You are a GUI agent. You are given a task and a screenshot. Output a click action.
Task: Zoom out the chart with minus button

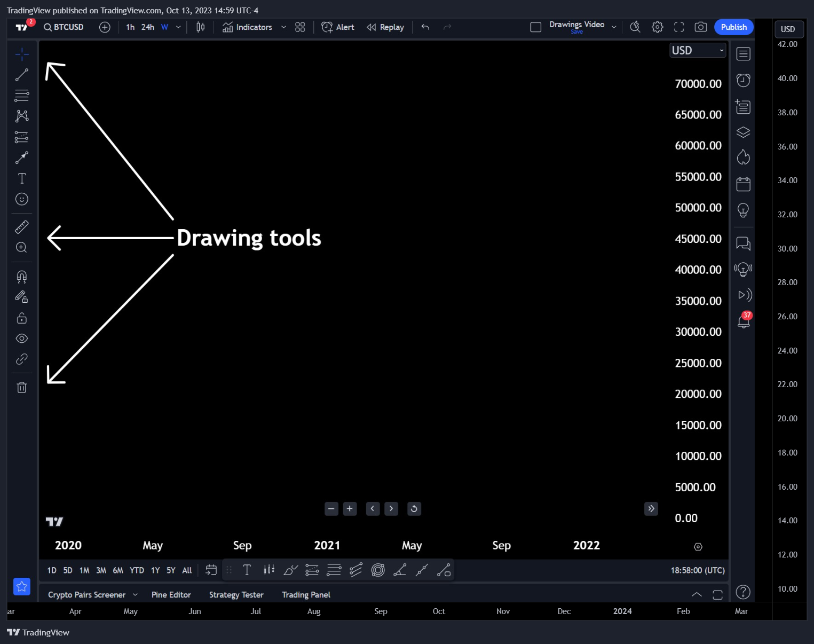[x=331, y=509]
